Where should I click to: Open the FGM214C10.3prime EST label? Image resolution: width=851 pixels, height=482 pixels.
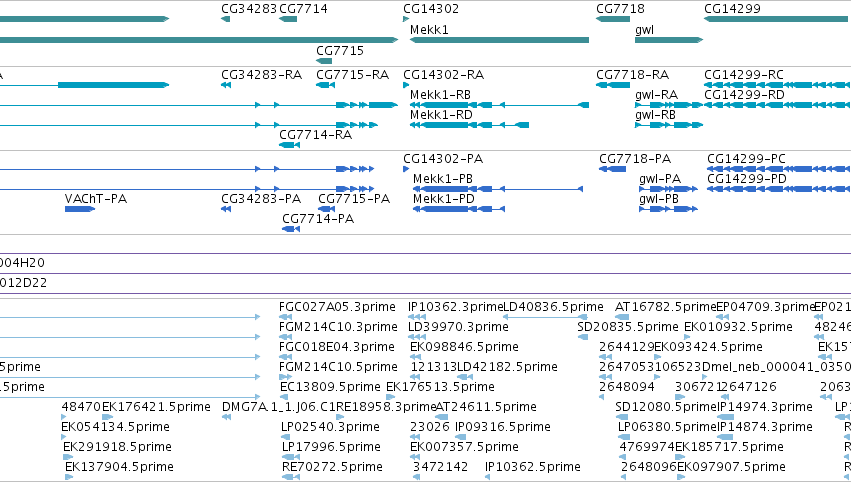pos(338,327)
